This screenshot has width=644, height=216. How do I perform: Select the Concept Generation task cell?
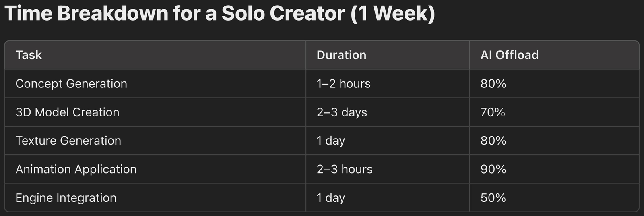click(x=71, y=83)
